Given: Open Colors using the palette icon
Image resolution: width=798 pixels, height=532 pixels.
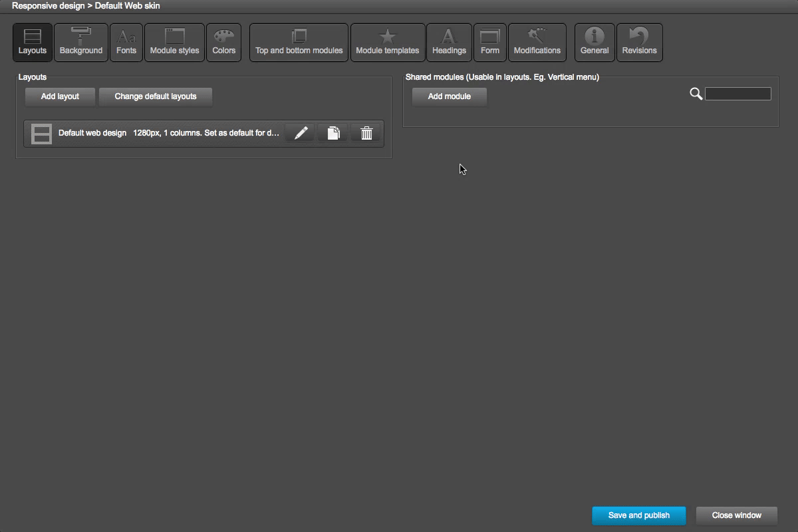Looking at the screenshot, I should (223, 42).
